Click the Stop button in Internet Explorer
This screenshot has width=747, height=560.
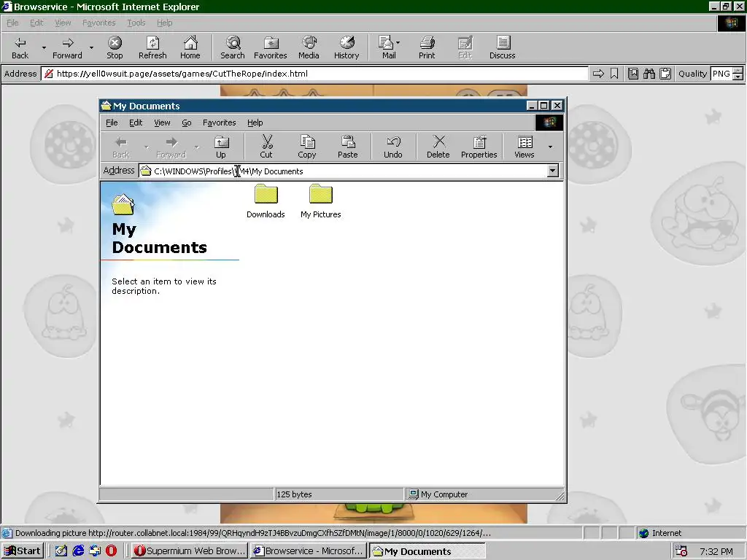click(x=115, y=47)
